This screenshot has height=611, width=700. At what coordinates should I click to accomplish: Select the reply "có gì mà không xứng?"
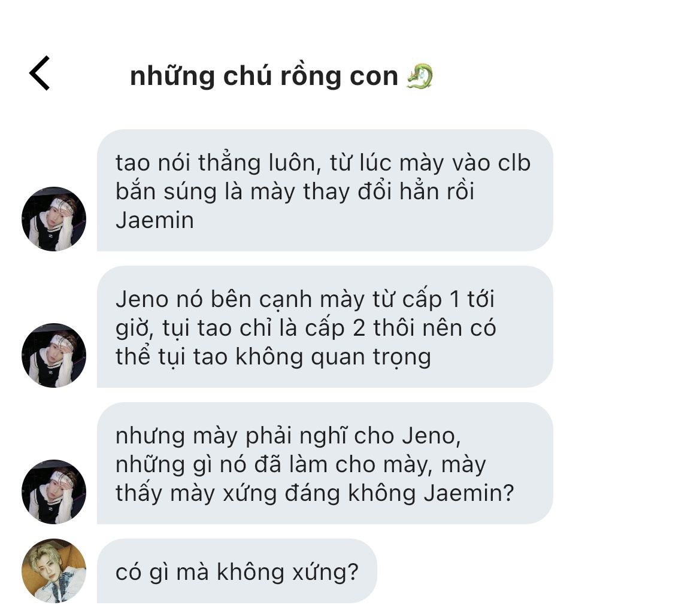(237, 571)
